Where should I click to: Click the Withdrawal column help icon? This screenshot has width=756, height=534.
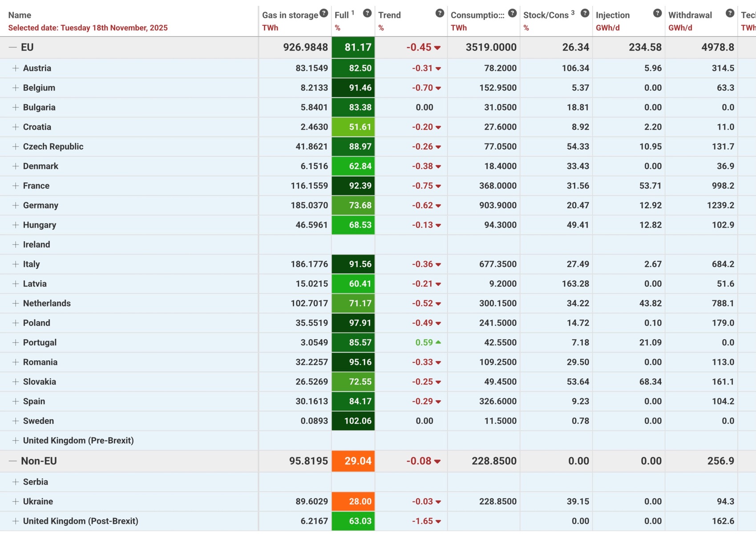730,13
